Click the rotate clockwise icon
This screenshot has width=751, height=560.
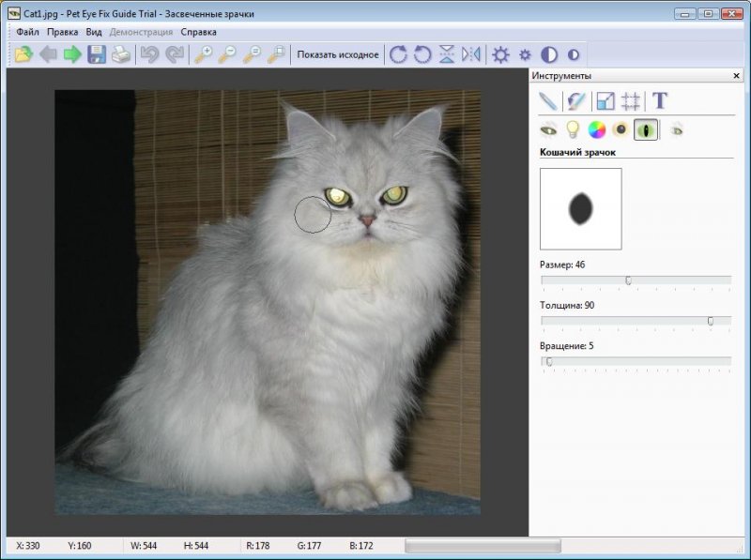(x=398, y=54)
